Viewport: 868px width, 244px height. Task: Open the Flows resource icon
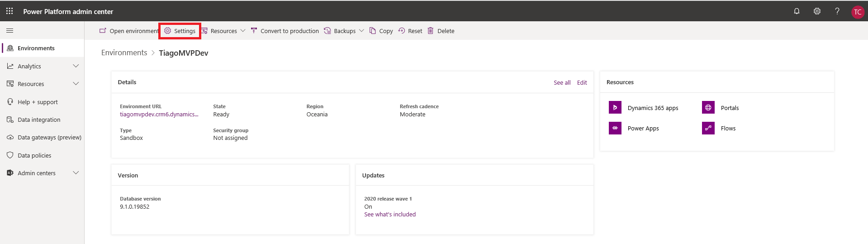pyautogui.click(x=708, y=128)
